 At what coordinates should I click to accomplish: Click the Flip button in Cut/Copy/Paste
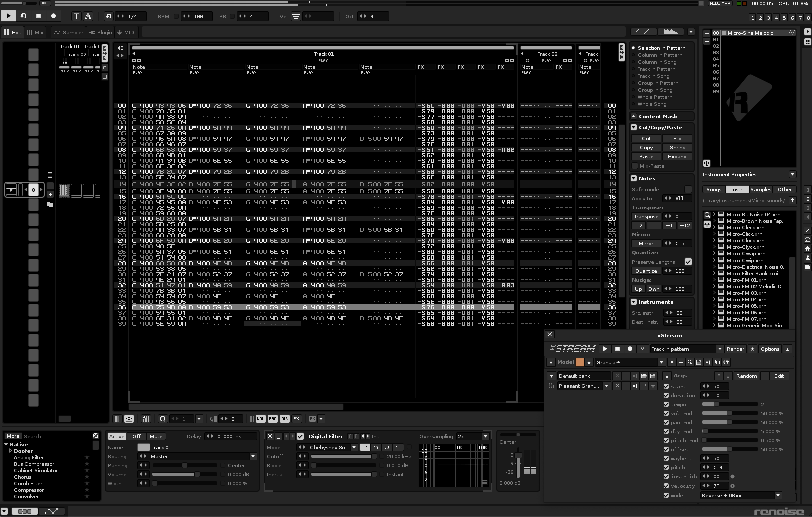pyautogui.click(x=677, y=138)
